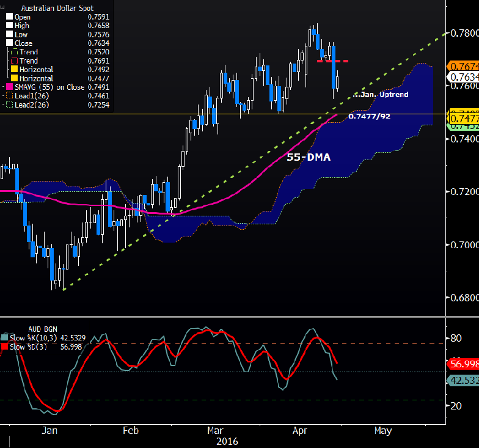This screenshot has height=448, width=479.
Task: Select the 55-DMA chart annotation
Action: [309, 158]
